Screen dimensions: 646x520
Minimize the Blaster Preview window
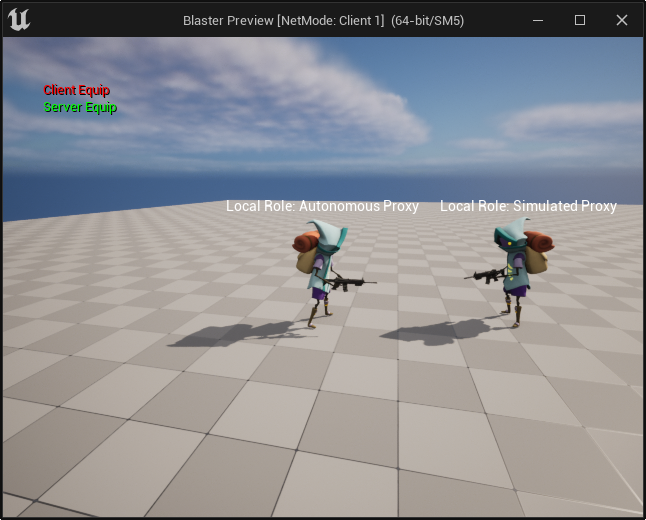(x=538, y=20)
